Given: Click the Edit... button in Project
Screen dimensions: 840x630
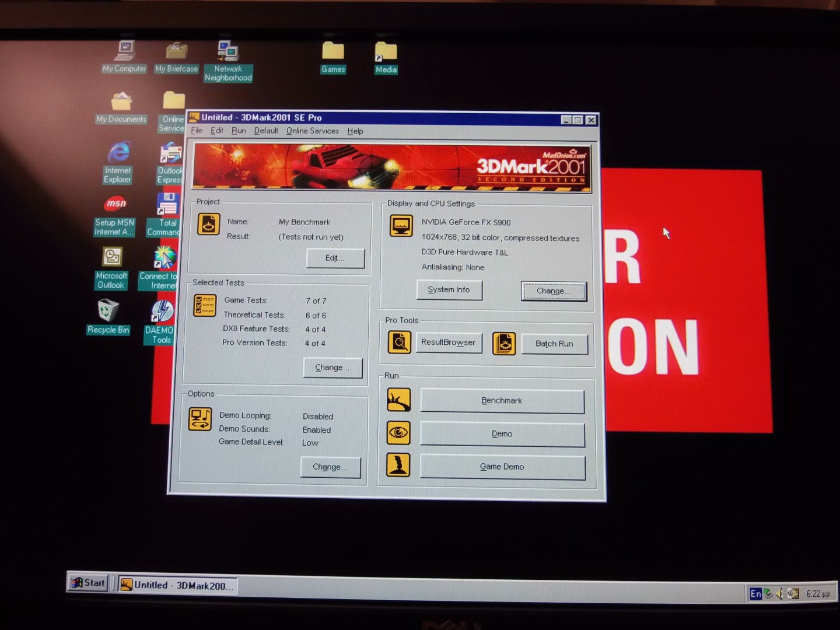Looking at the screenshot, I should pos(335,258).
